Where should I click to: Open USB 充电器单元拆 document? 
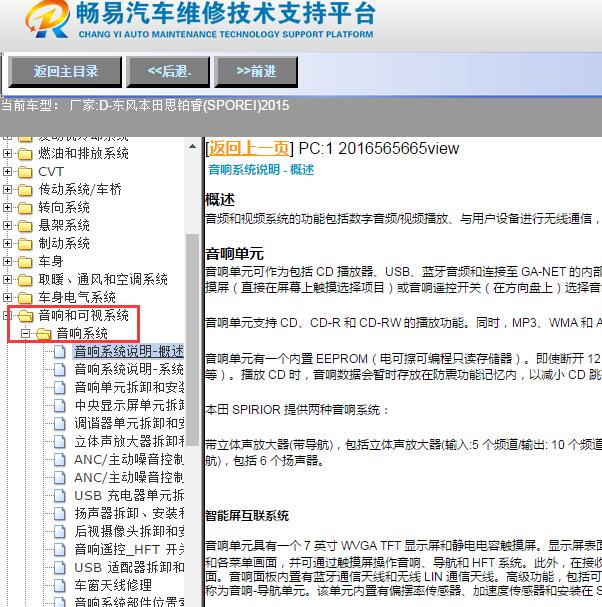click(x=129, y=496)
